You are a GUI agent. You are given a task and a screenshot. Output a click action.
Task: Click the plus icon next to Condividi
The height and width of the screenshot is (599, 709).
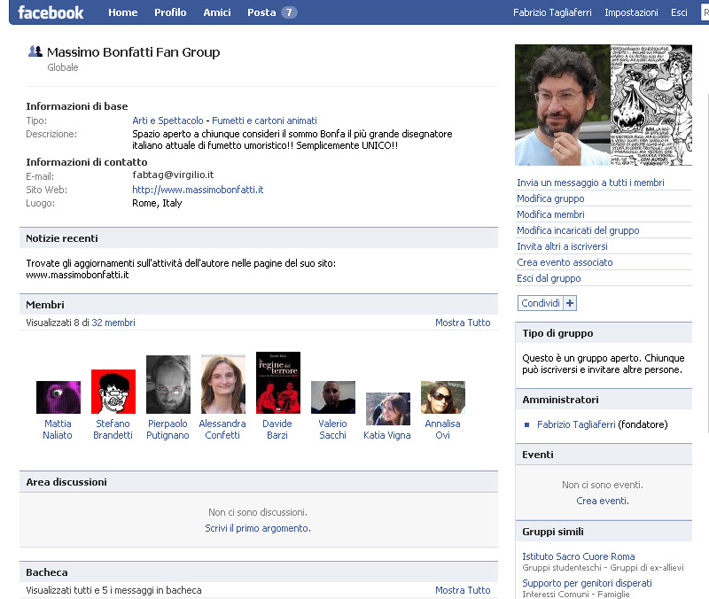coord(570,303)
